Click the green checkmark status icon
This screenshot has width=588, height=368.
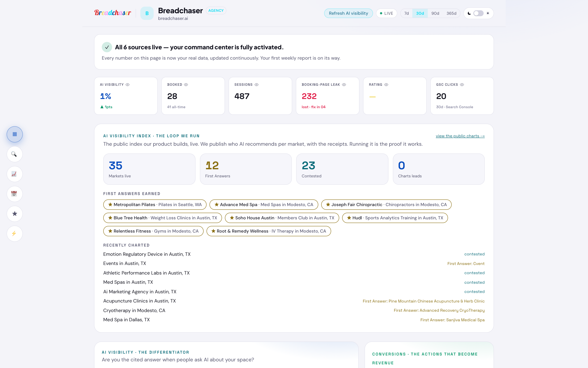tap(107, 47)
